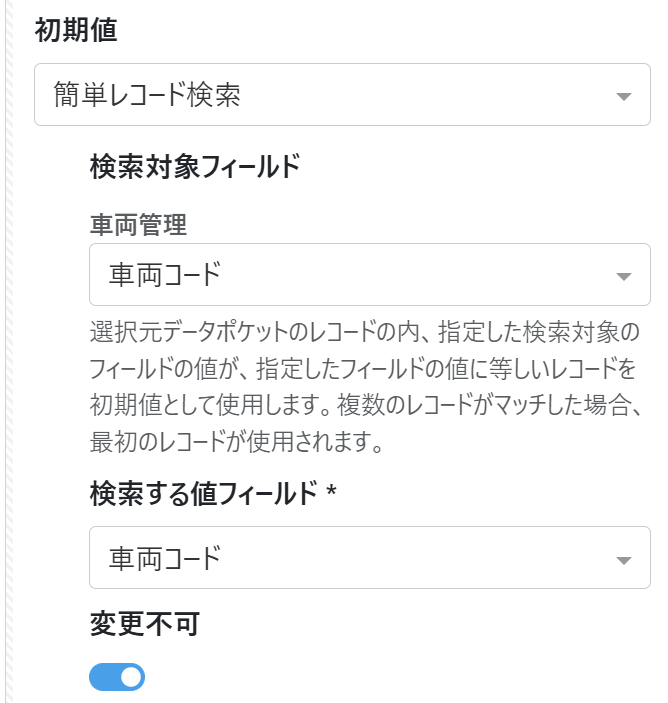The height and width of the screenshot is (703, 668).
Task: Click 車両コード value under 検索する値フィールド
Action: tap(164, 557)
